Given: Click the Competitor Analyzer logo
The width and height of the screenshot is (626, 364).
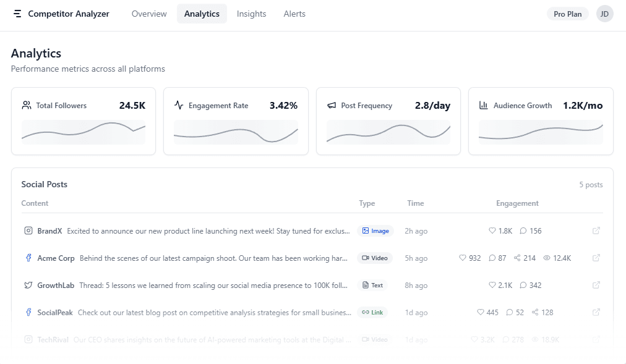Looking at the screenshot, I should click(60, 13).
